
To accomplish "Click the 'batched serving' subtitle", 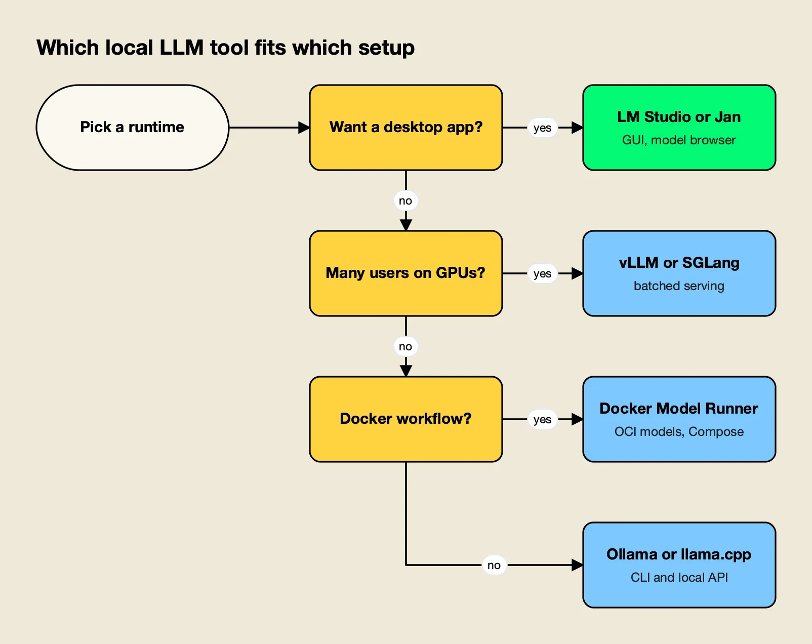I will 679,286.
